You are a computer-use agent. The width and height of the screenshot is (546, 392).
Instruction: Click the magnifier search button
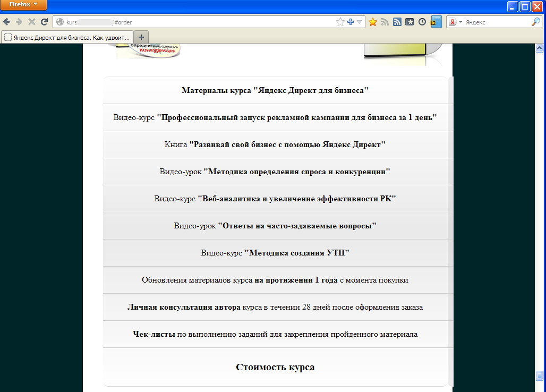click(x=535, y=22)
